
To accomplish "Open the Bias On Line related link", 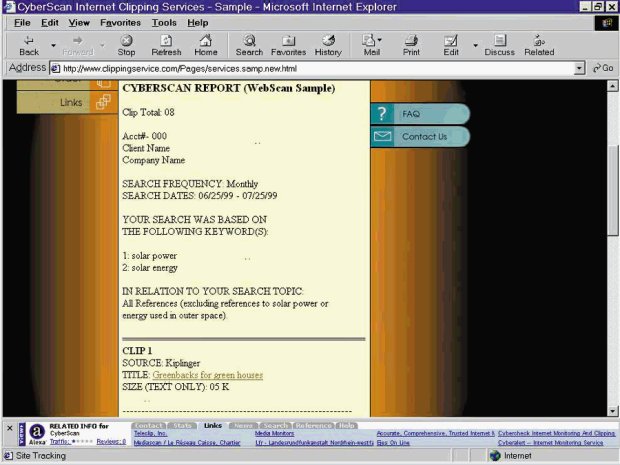I will [393, 442].
